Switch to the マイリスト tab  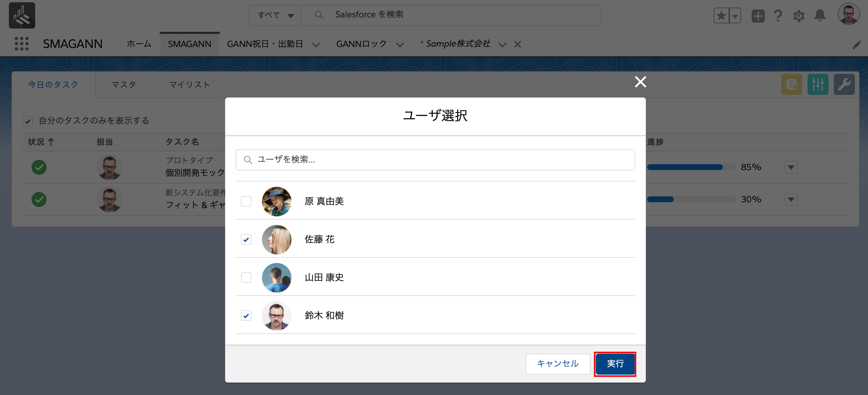pos(189,84)
